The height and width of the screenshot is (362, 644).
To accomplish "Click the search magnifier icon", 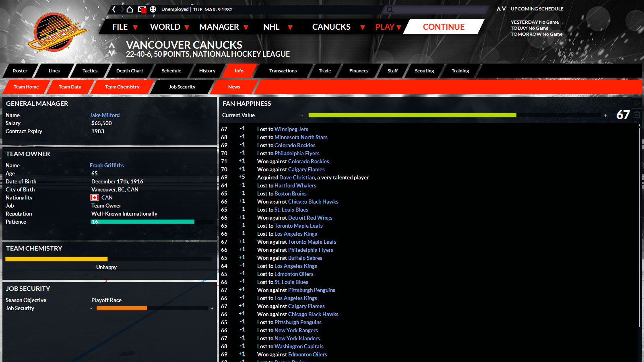I will (x=389, y=9).
